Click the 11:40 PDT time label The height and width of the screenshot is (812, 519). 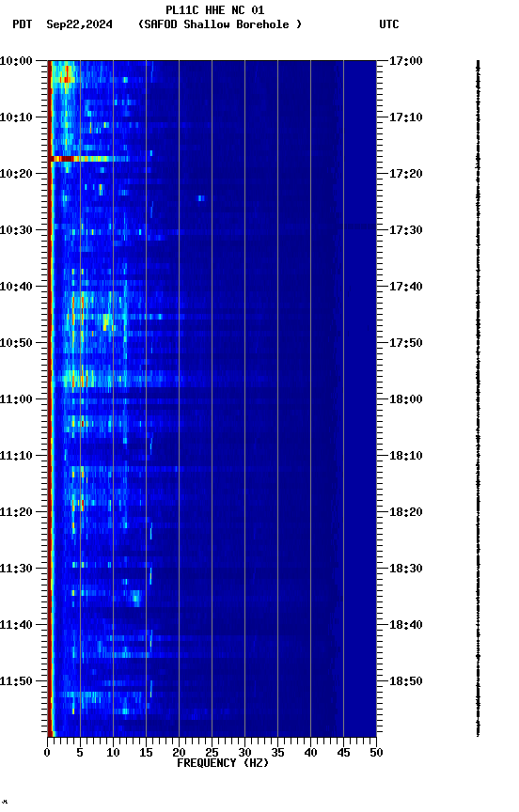pos(16,625)
